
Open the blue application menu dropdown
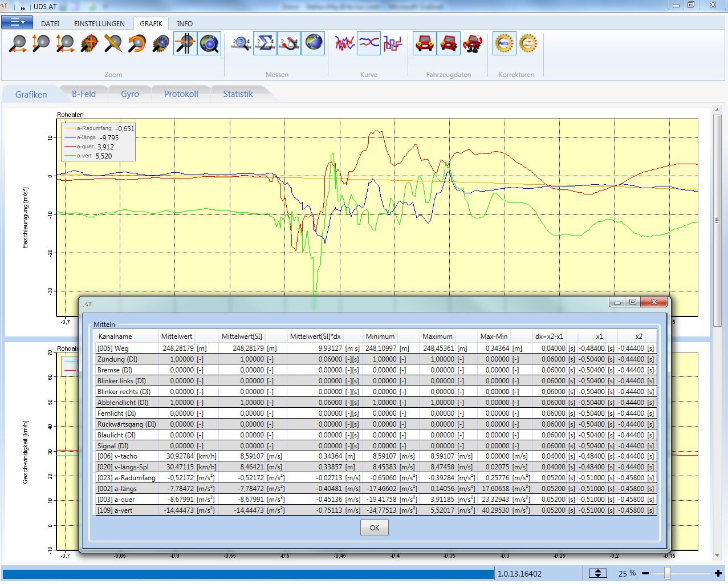click(x=18, y=22)
